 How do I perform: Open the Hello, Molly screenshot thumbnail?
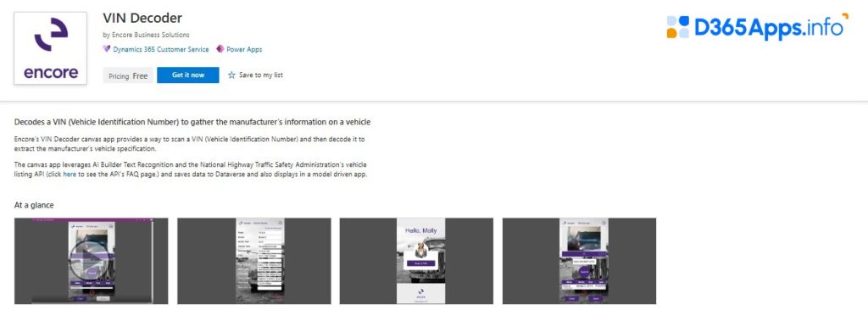416,261
